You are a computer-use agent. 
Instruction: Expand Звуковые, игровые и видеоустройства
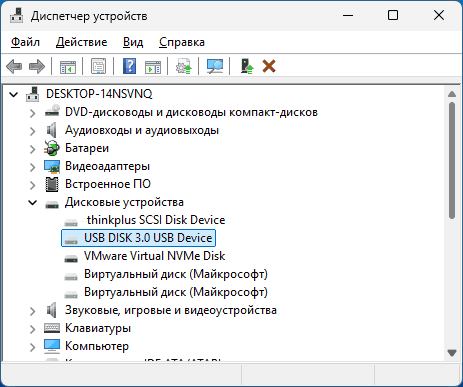pos(32,311)
